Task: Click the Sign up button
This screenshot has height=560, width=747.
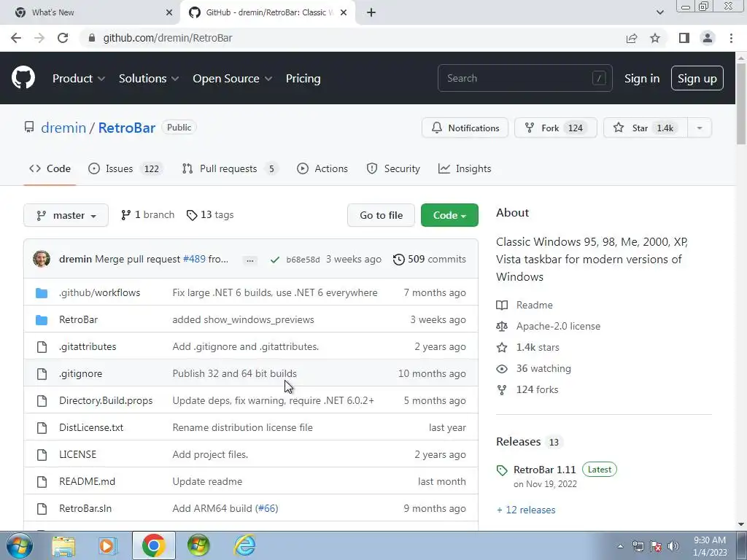Action: point(697,79)
